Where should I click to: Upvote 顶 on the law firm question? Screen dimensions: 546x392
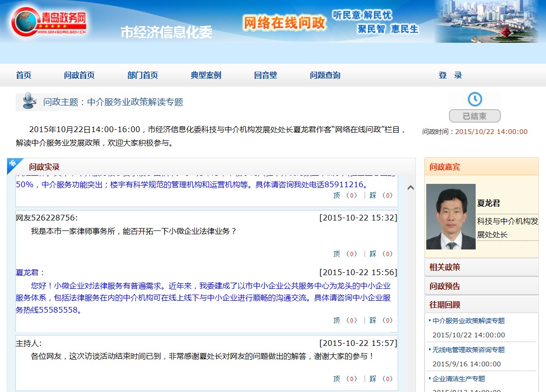point(336,254)
